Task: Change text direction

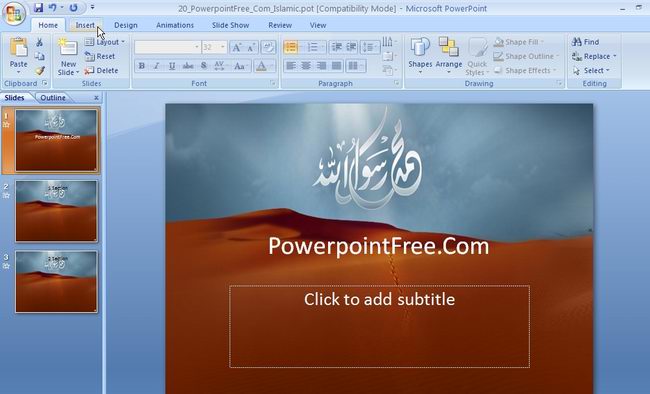Action: click(389, 41)
